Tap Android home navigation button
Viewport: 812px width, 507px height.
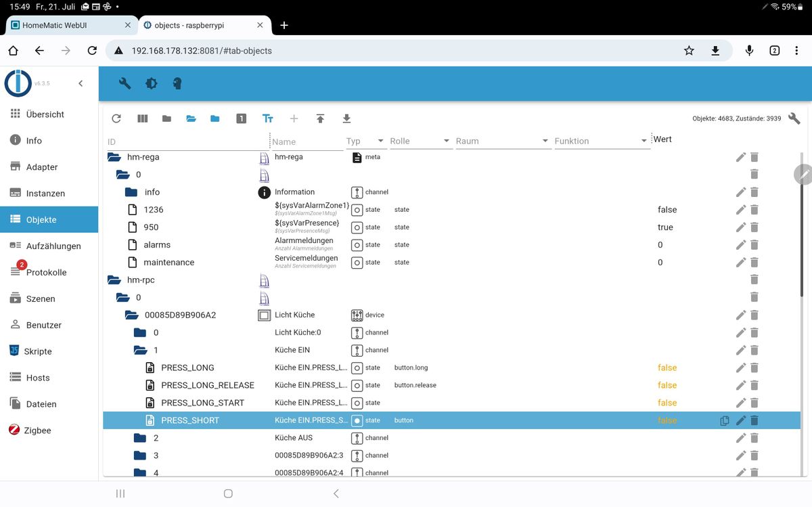pos(228,493)
